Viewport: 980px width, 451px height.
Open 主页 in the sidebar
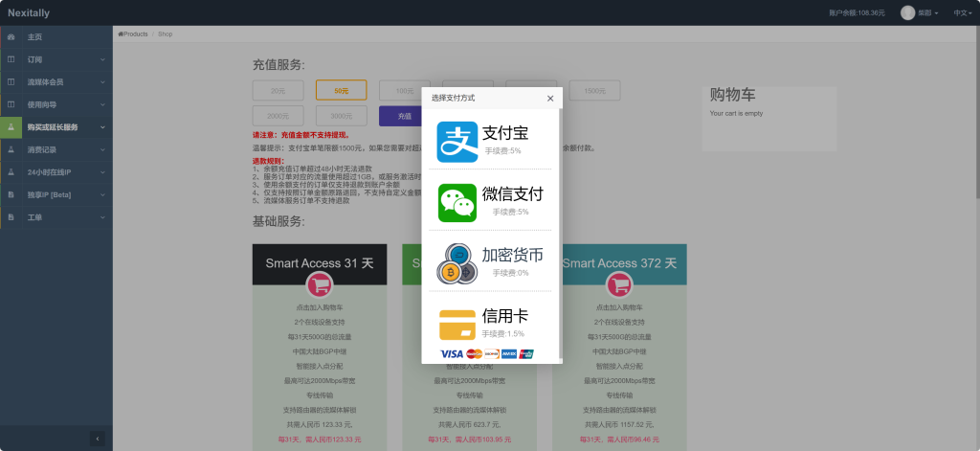click(x=56, y=37)
